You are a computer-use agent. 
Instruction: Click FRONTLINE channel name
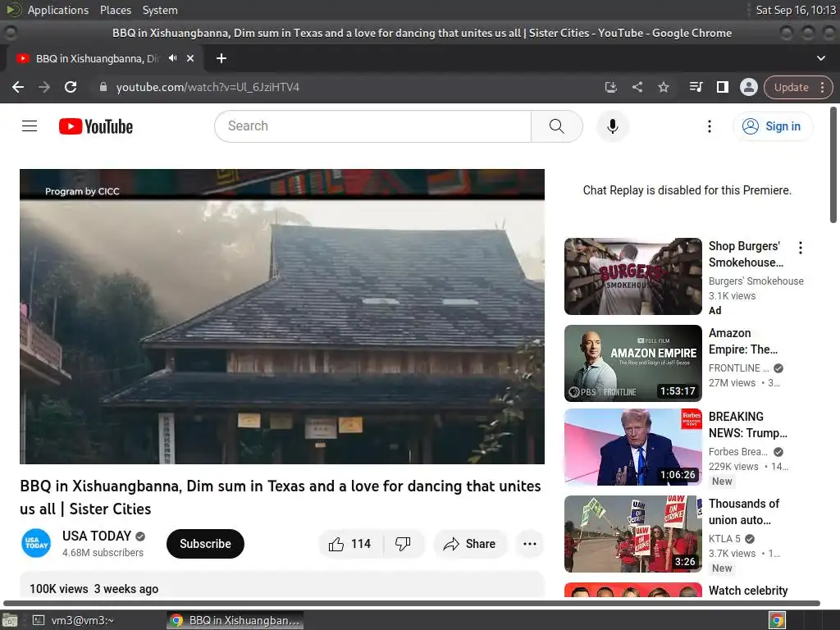click(738, 368)
